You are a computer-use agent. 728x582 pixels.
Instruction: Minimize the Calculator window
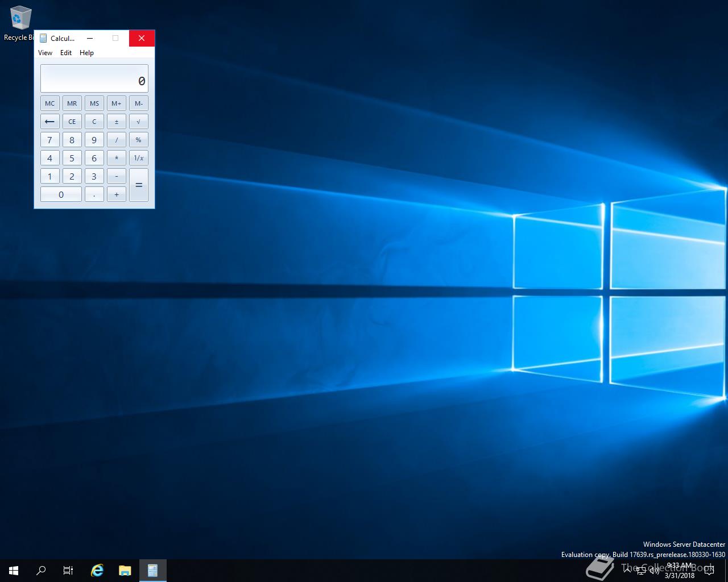coord(90,38)
